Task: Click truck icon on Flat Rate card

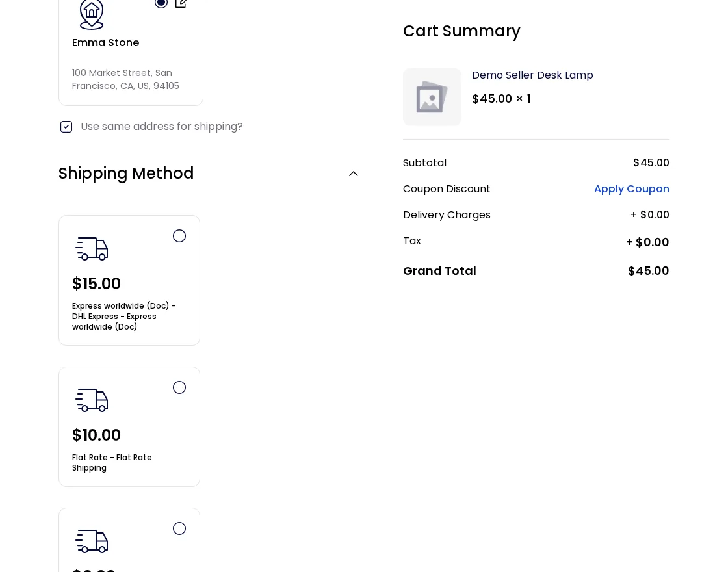Action: 92,400
